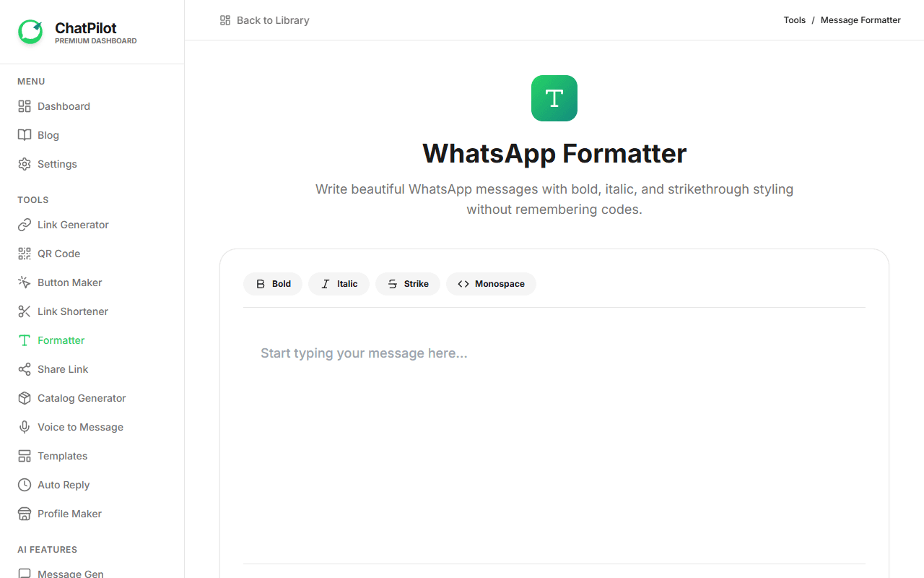Click the green WhatsApp Formatter header icon
Image resolution: width=924 pixels, height=578 pixels.
pyautogui.click(x=554, y=98)
